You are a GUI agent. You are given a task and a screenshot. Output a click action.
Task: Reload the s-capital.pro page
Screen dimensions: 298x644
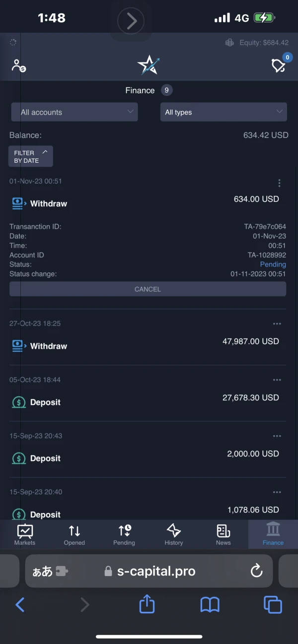click(256, 571)
